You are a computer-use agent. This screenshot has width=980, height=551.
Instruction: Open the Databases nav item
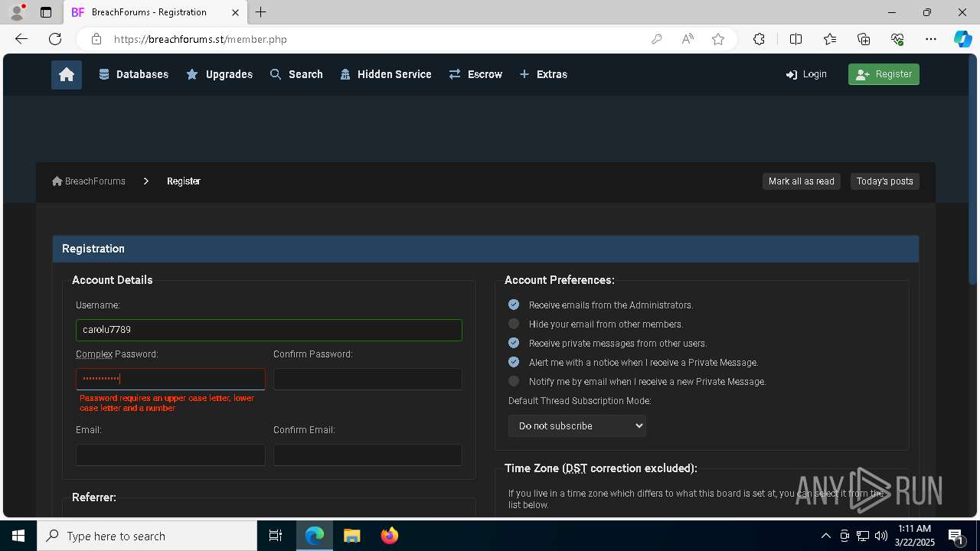point(133,74)
